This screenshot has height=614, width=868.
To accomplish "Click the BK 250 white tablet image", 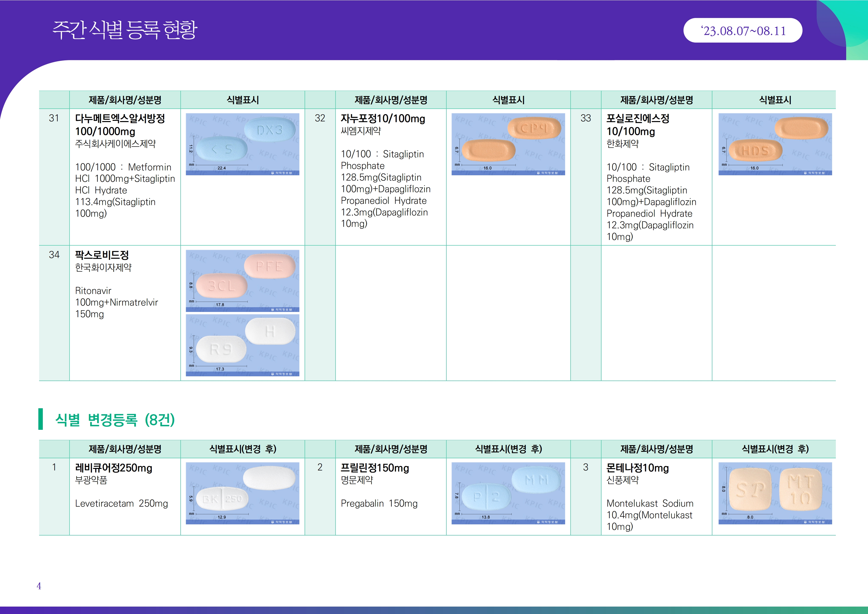I will click(x=242, y=493).
